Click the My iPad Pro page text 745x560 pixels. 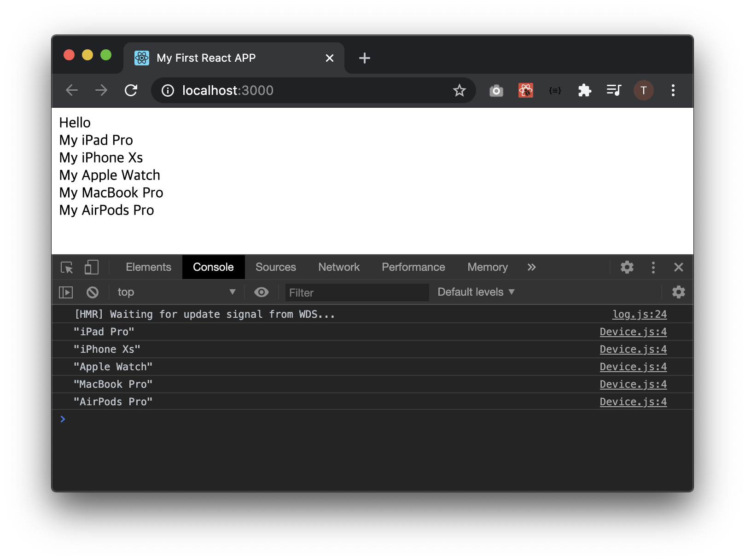(96, 140)
